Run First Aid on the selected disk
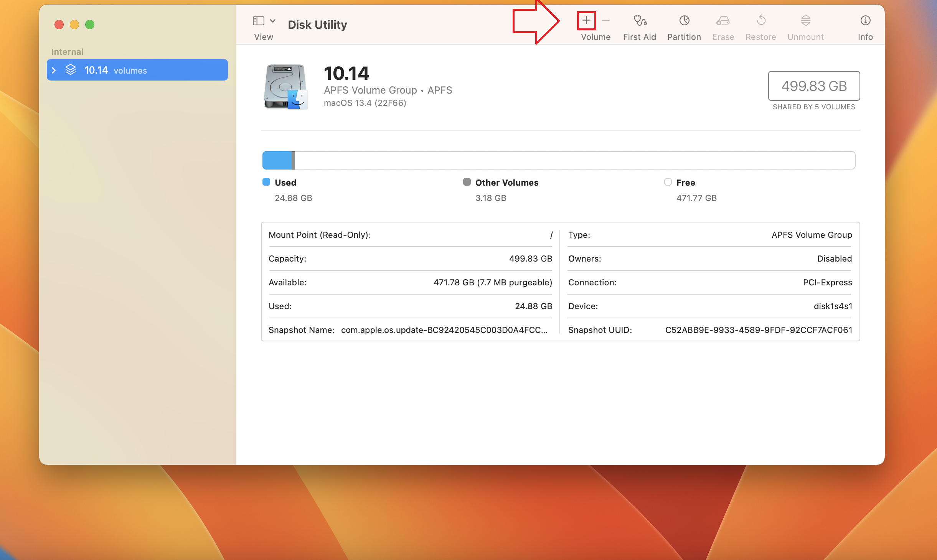Viewport: 937px width, 560px height. pyautogui.click(x=639, y=21)
